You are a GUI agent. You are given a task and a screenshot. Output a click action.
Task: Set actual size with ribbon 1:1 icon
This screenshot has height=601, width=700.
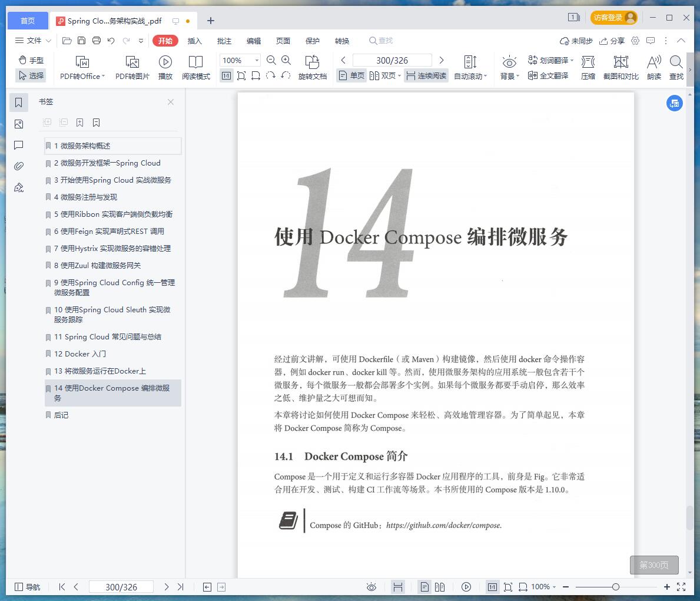point(226,76)
